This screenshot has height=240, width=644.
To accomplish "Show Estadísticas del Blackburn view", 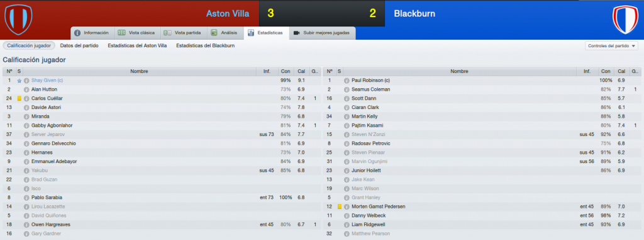I will 206,46.
